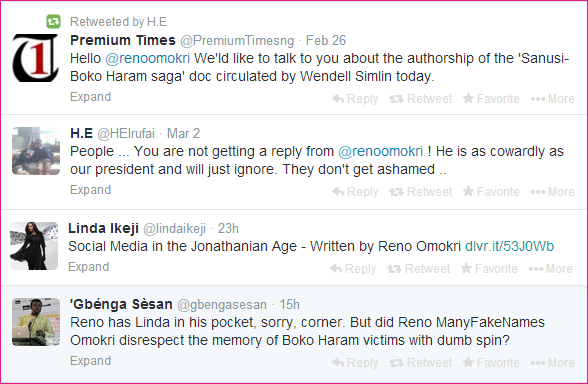Image resolution: width=588 pixels, height=384 pixels.
Task: Click 'Gbénga Sèsan's profile photo
Action: pyautogui.click(x=36, y=322)
